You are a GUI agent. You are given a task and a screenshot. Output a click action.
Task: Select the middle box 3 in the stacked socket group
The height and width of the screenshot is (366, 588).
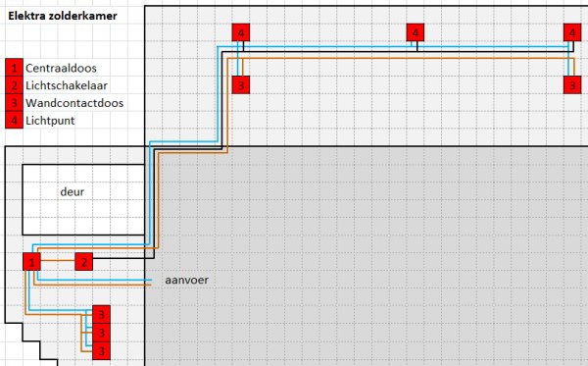tap(101, 333)
